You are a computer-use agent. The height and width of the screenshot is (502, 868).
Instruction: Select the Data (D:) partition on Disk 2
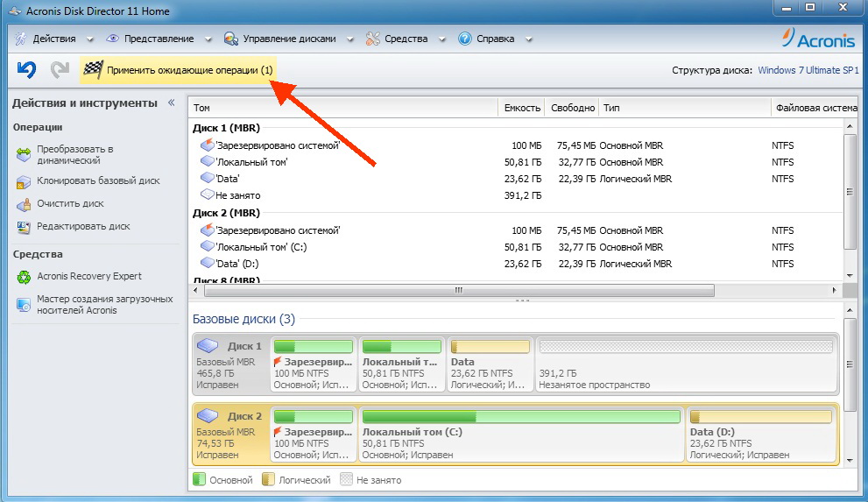[759, 433]
